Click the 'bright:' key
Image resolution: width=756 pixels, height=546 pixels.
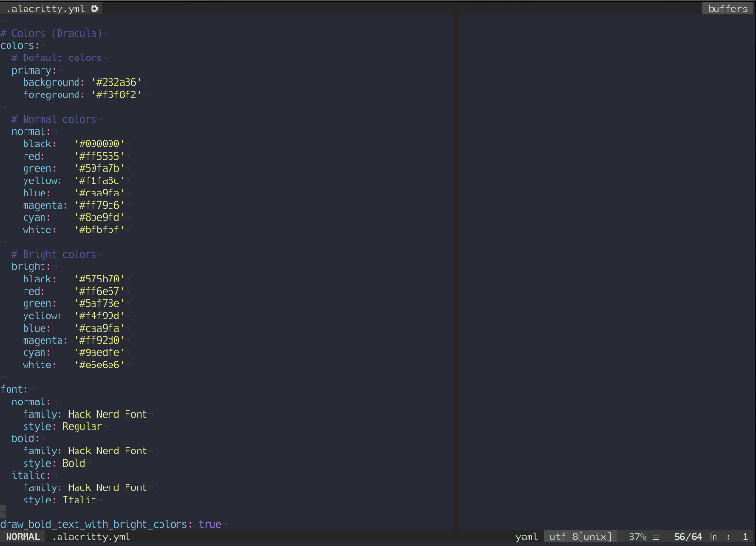pyautogui.click(x=31, y=267)
